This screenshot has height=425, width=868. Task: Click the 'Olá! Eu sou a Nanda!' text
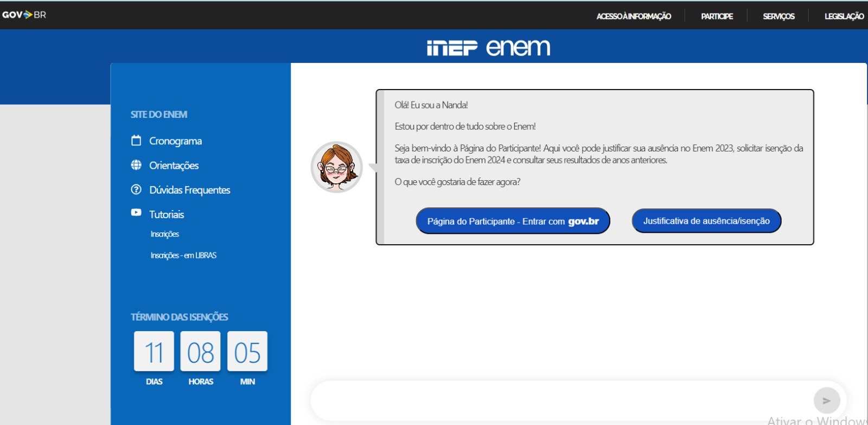click(431, 105)
